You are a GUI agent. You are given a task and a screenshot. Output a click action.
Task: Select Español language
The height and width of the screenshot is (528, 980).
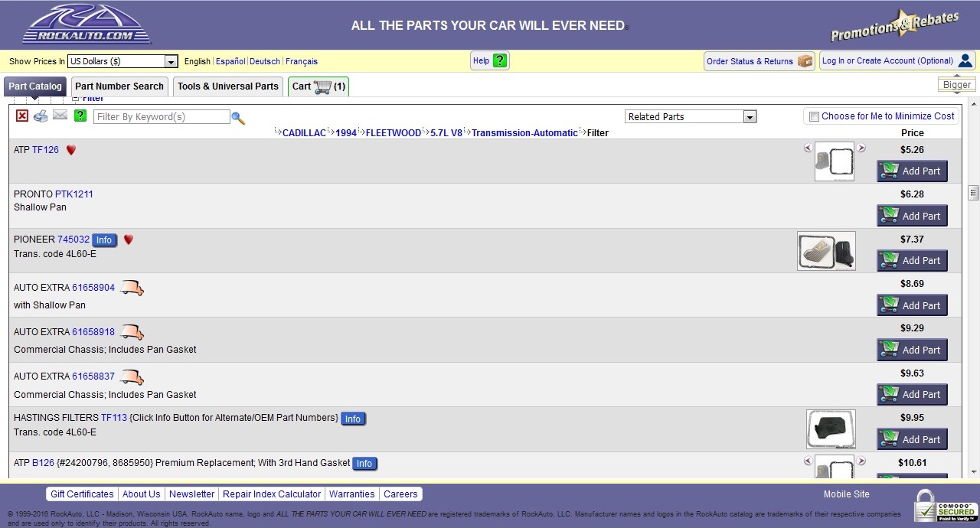[230, 61]
